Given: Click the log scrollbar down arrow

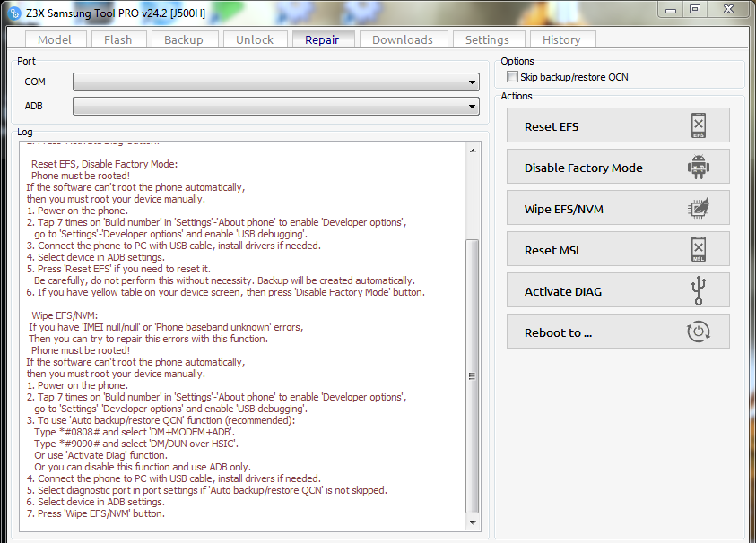Looking at the screenshot, I should [x=473, y=522].
